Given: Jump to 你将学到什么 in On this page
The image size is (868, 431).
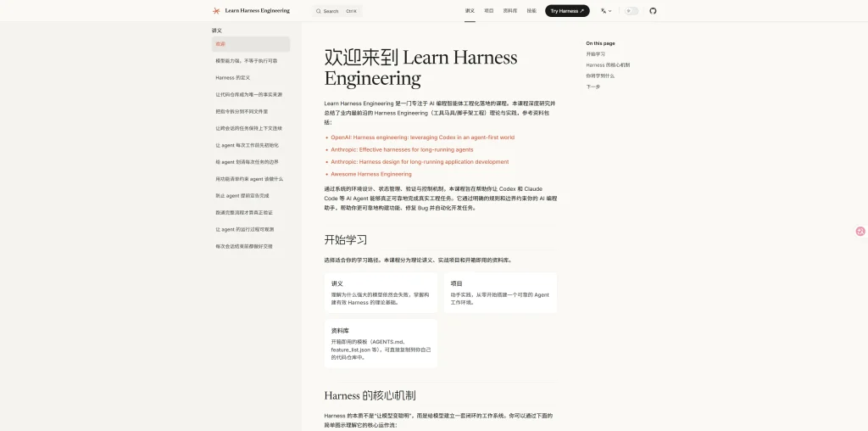Looking at the screenshot, I should pos(600,76).
